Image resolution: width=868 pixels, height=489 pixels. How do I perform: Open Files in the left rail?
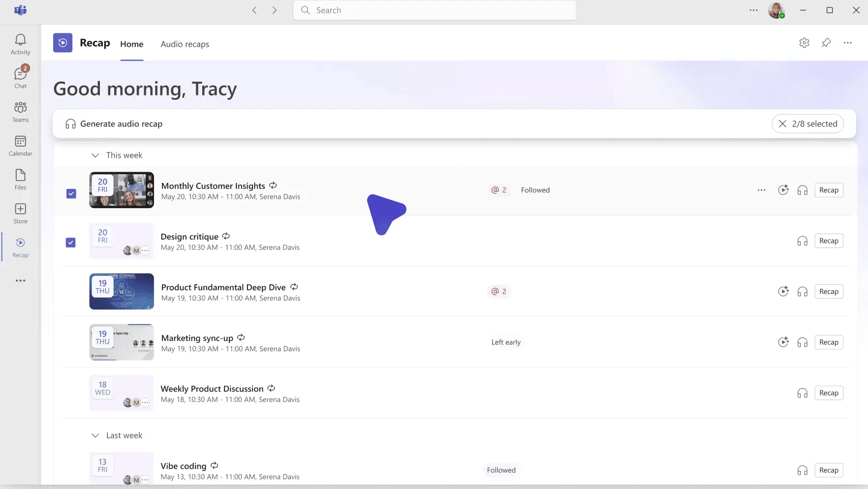(20, 180)
